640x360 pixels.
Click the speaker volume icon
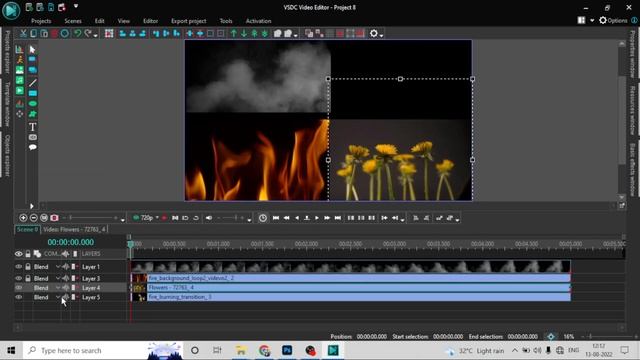pos(209,218)
